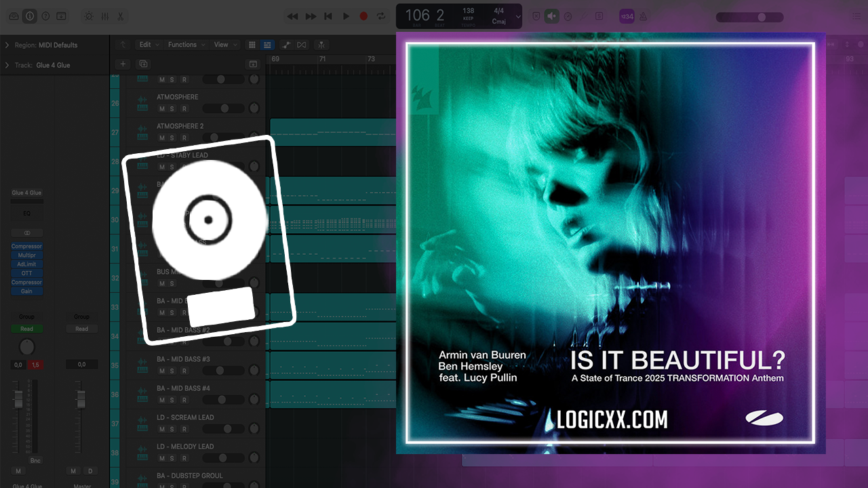Open Editors scissors icon

(120, 16)
